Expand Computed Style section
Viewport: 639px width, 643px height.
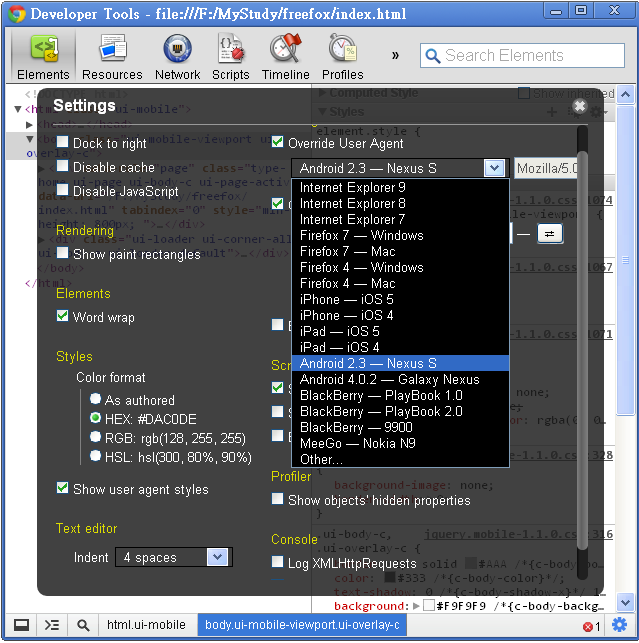pos(322,93)
